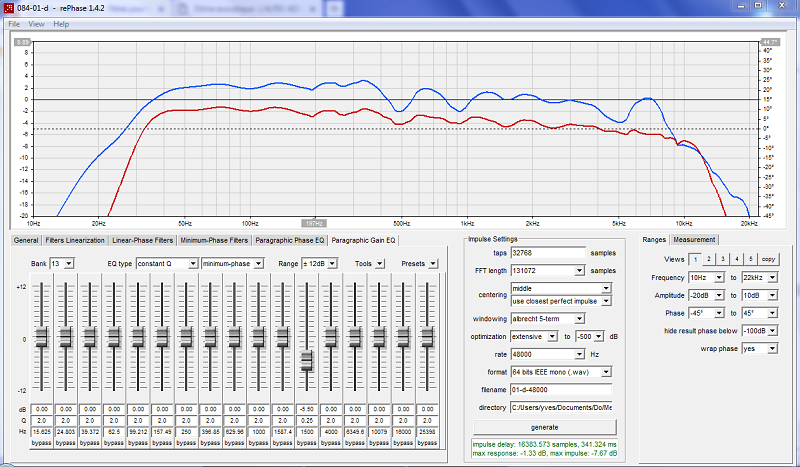
Task: Expand the Presets dropdown
Action: tap(433, 264)
